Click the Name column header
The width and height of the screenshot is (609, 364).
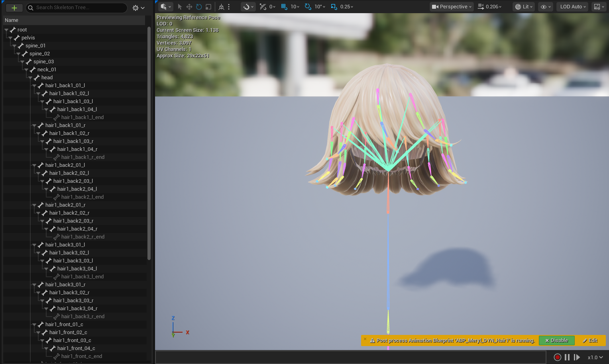click(74, 20)
